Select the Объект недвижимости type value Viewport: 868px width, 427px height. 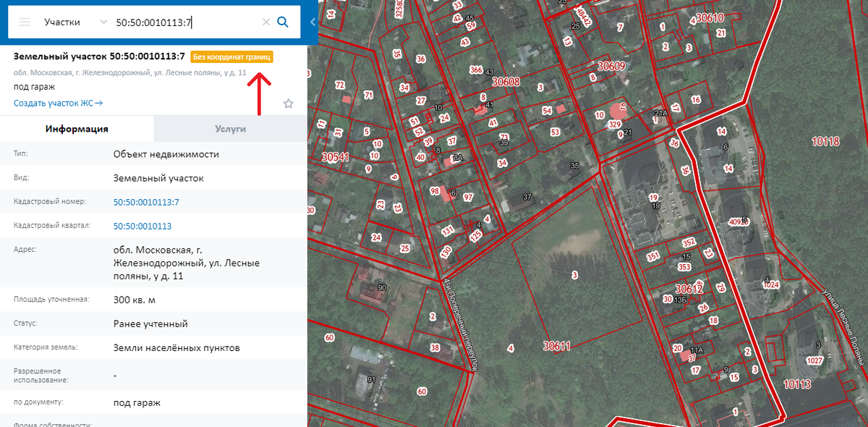166,154
